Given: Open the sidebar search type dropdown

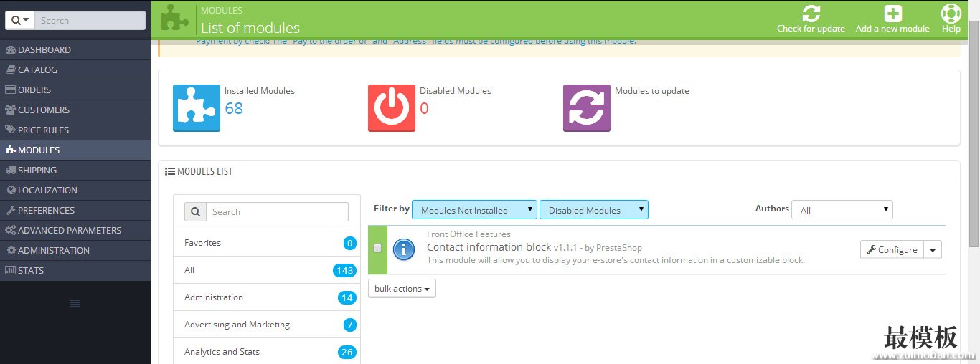Looking at the screenshot, I should coord(20,21).
